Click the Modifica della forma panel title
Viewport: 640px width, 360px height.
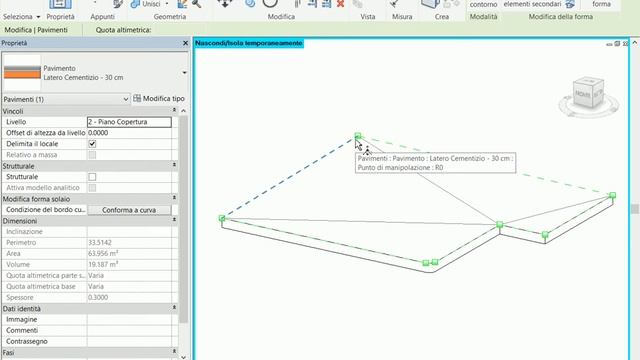pos(561,17)
